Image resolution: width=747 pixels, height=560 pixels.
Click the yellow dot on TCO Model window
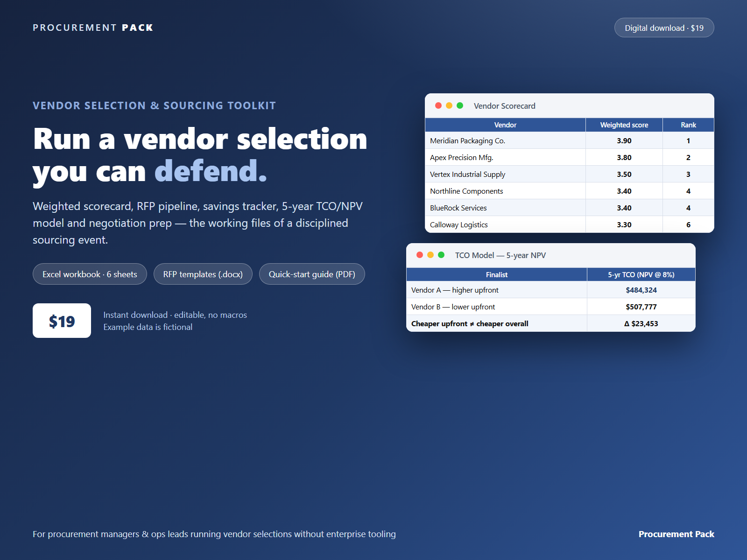click(430, 255)
